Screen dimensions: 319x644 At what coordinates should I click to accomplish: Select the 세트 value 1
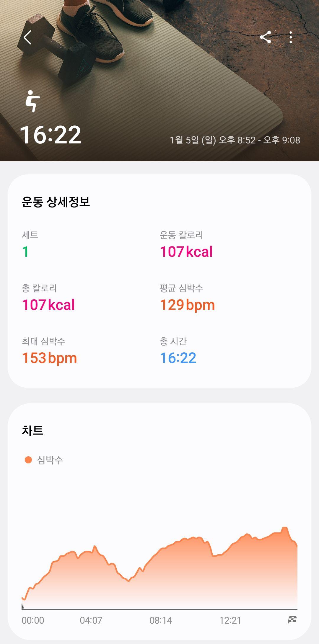click(25, 252)
